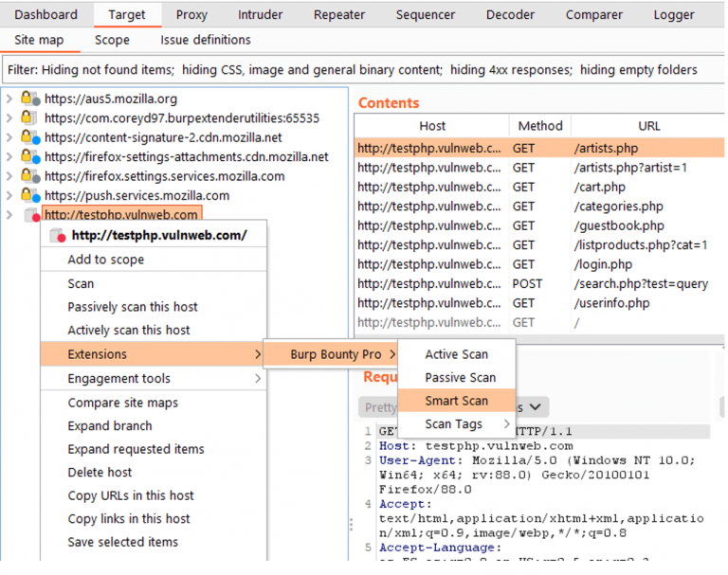Expand the firefox-settings-attachments.cdn.mozilla.net node
Screen dimensions: 728x575
point(9,157)
